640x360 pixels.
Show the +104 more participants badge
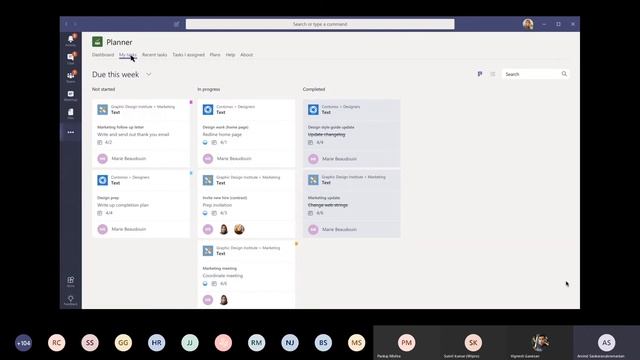click(x=23, y=343)
